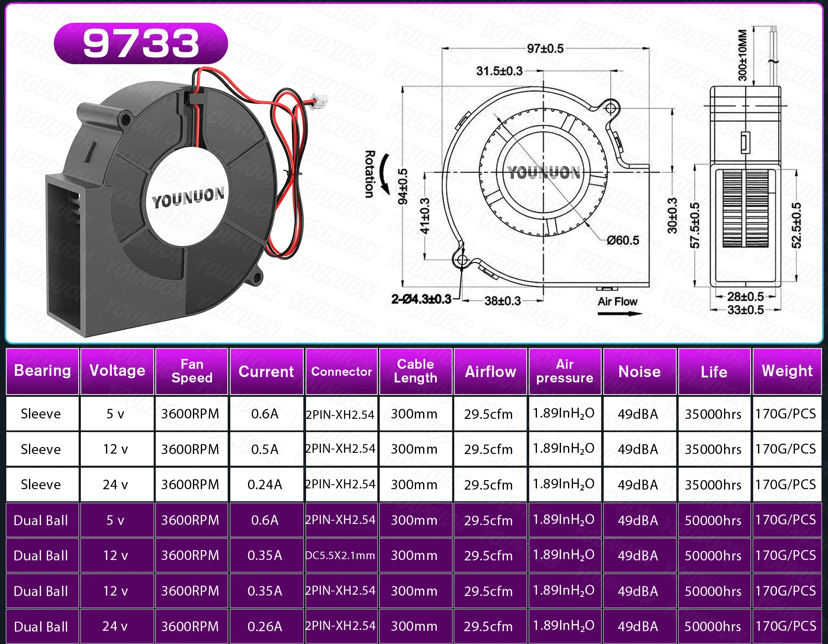
Task: Click the Bearing column header
Action: pyautogui.click(x=42, y=371)
